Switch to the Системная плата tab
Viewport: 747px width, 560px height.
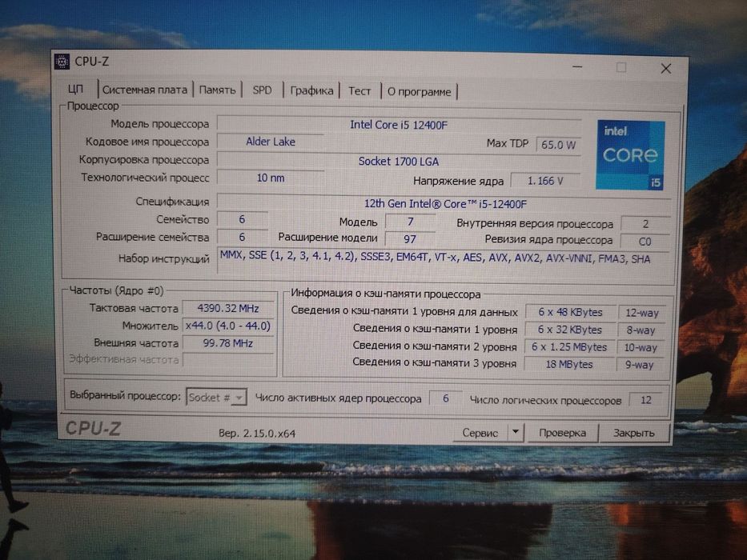(145, 90)
